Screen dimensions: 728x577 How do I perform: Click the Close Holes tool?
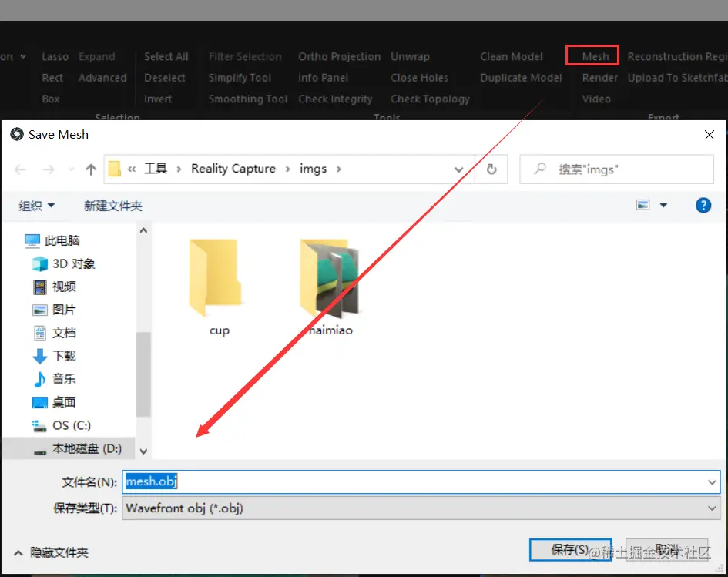419,77
